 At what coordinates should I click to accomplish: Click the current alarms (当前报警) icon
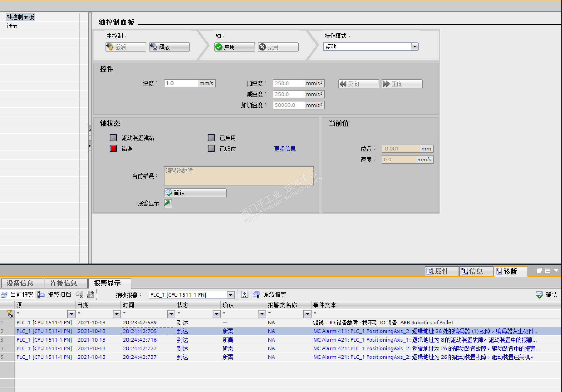[4, 294]
